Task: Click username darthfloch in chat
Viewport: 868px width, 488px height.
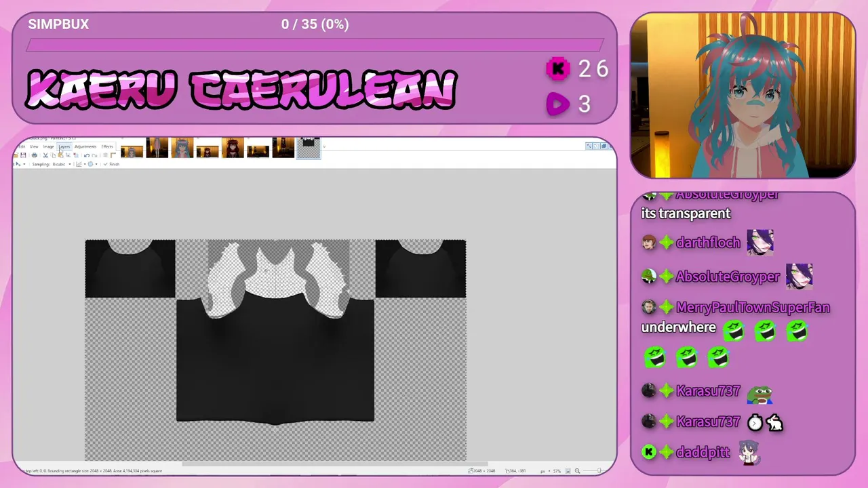Action: click(708, 243)
